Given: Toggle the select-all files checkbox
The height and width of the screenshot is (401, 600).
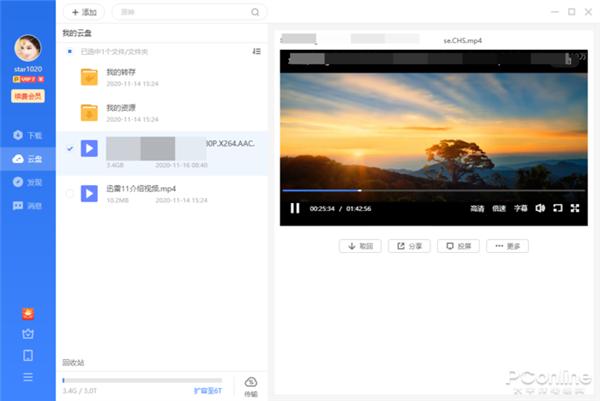Looking at the screenshot, I should tap(69, 50).
